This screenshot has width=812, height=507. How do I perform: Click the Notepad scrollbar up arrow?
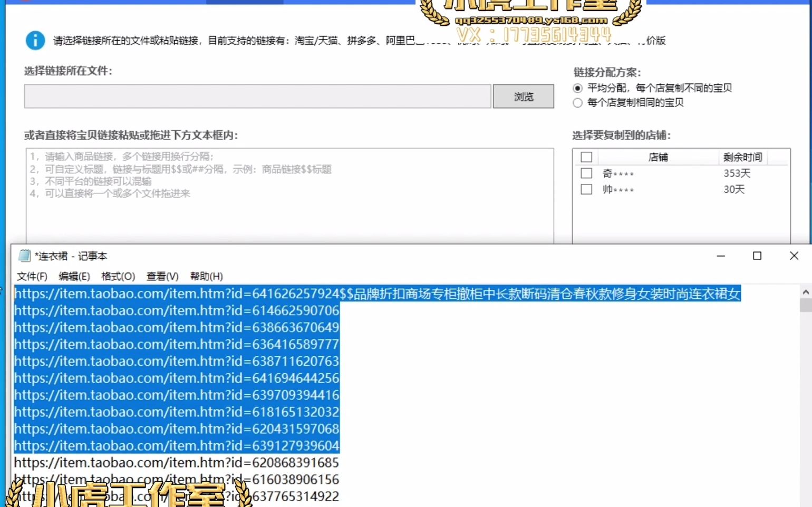click(x=806, y=291)
